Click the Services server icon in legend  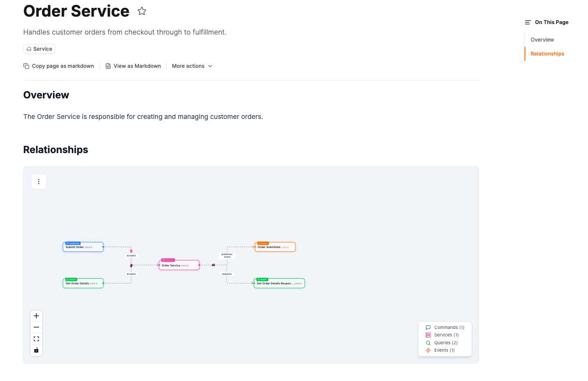pyautogui.click(x=428, y=335)
